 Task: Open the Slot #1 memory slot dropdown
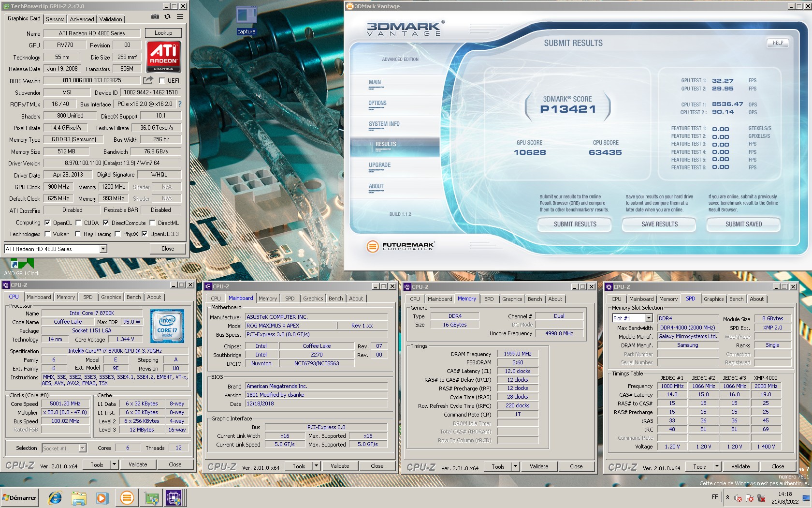(x=649, y=318)
